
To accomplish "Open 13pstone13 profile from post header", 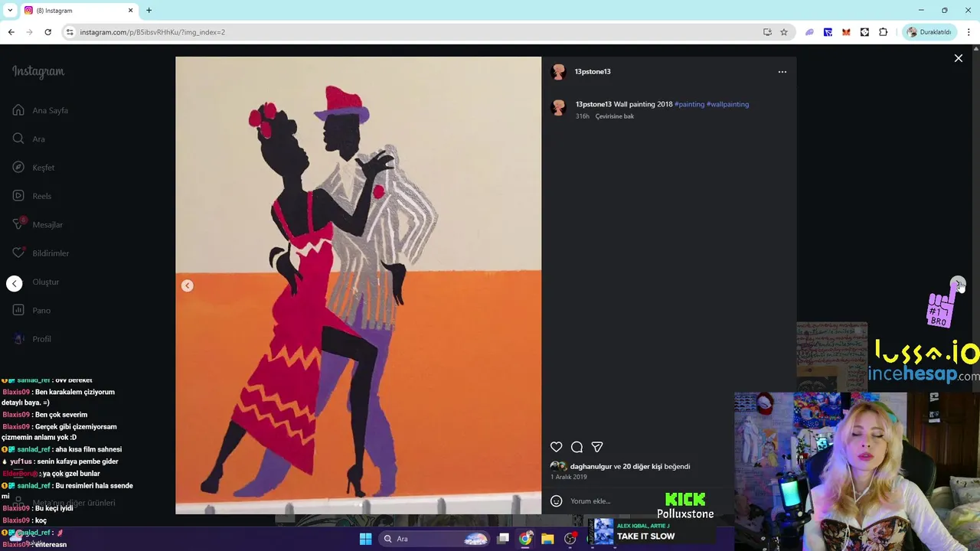I will click(593, 72).
